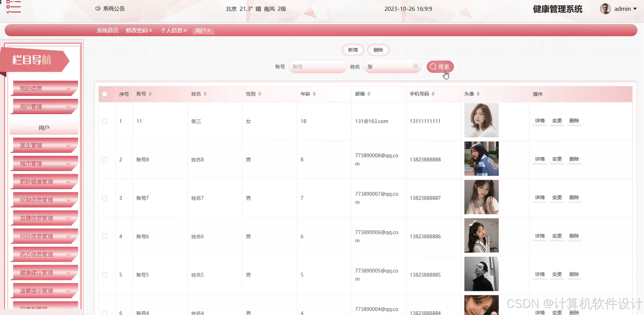Click the 系统公告 text
This screenshot has width=644, height=315.
pyautogui.click(x=114, y=9)
